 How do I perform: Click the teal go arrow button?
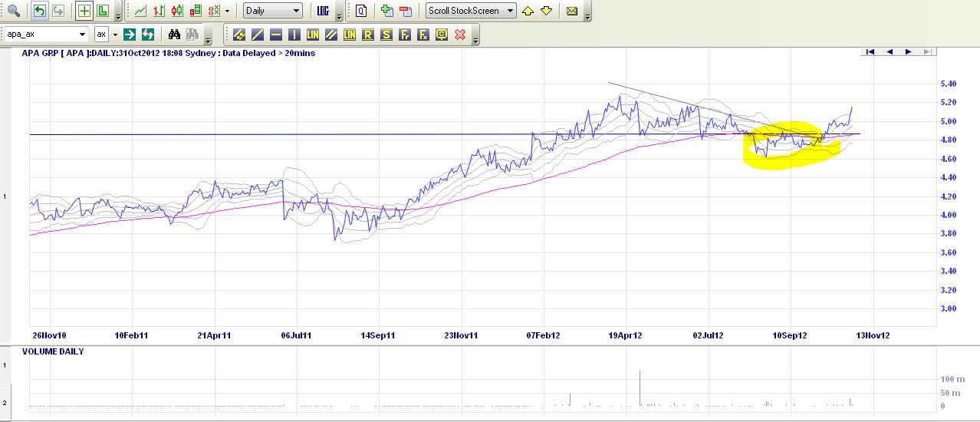coord(130,34)
